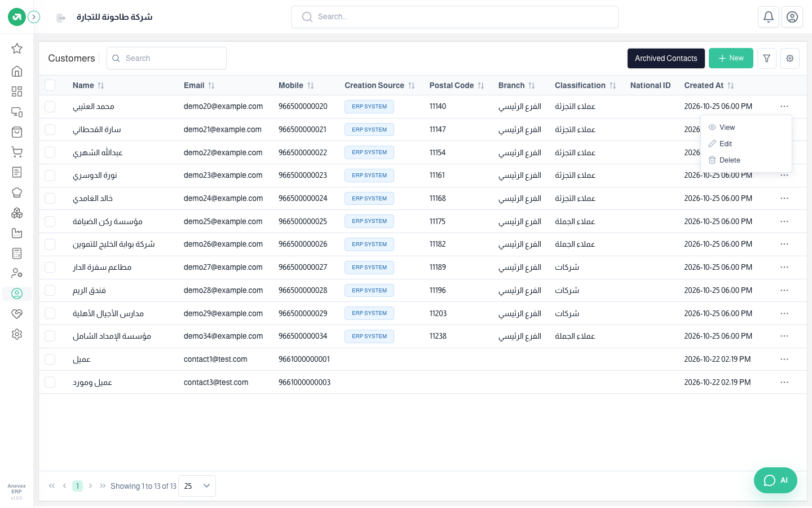Select checkbox for demo20@example.com row
The height and width of the screenshot is (508, 812).
(x=50, y=106)
